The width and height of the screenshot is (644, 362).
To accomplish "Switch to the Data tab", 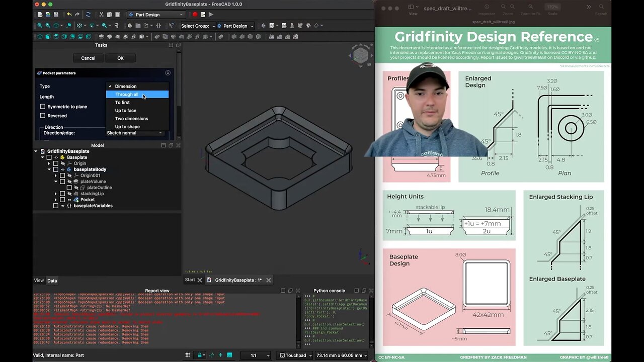I will tap(52, 281).
